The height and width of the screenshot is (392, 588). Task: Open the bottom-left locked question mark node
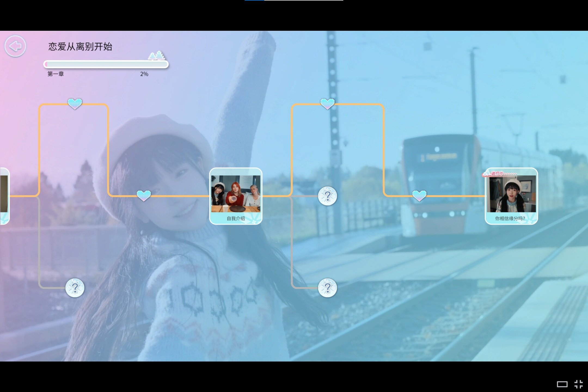click(x=75, y=288)
